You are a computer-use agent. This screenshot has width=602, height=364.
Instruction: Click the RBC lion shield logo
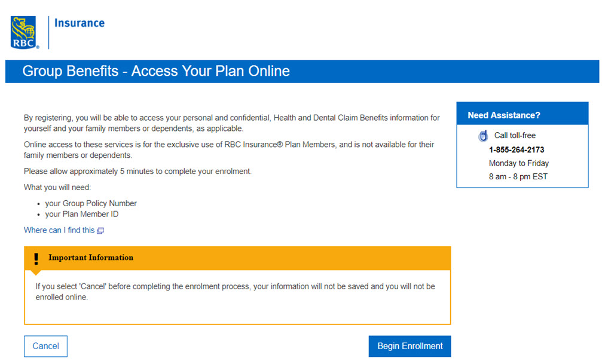(x=24, y=33)
